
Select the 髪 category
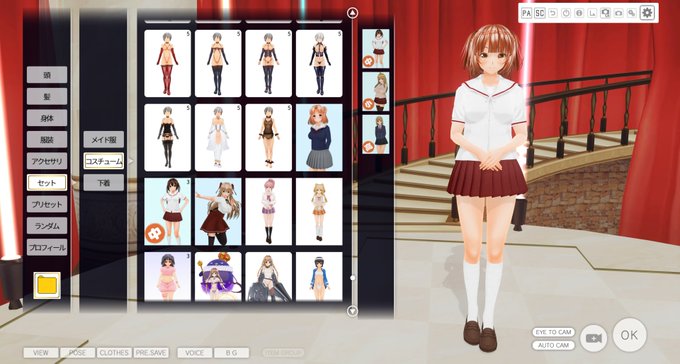[x=47, y=96]
